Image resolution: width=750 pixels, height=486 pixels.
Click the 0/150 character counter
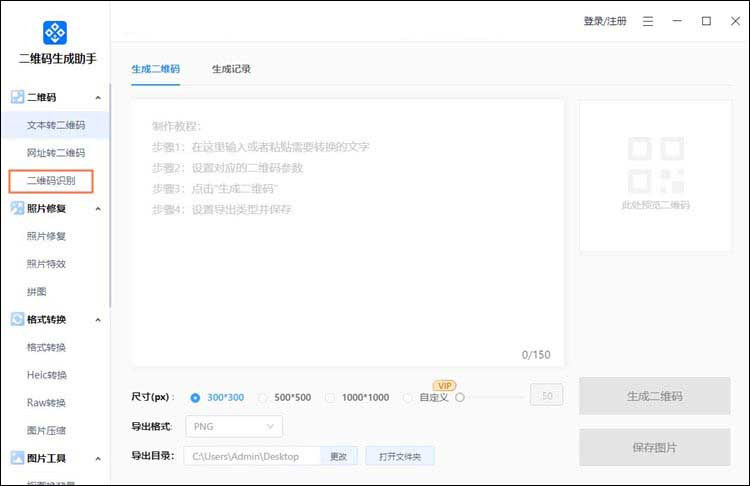(536, 355)
